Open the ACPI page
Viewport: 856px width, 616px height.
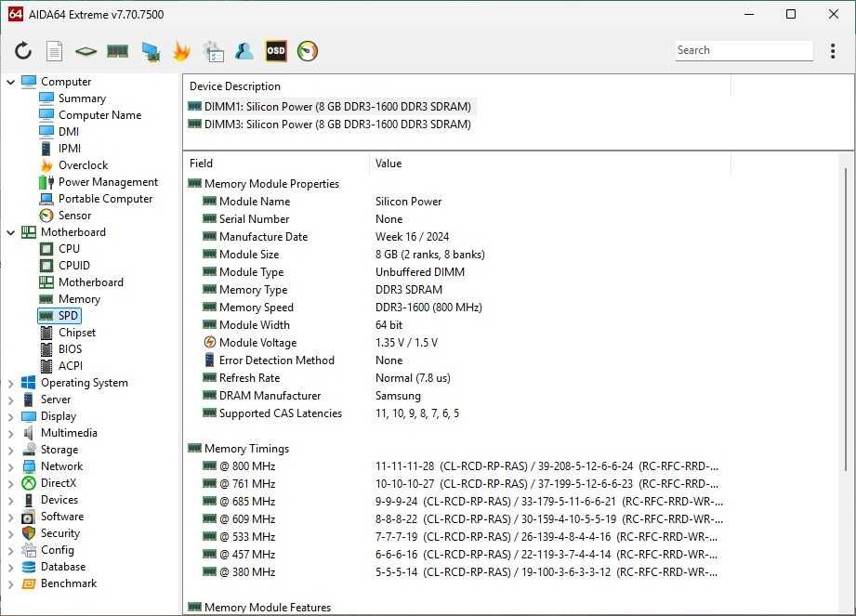[71, 366]
